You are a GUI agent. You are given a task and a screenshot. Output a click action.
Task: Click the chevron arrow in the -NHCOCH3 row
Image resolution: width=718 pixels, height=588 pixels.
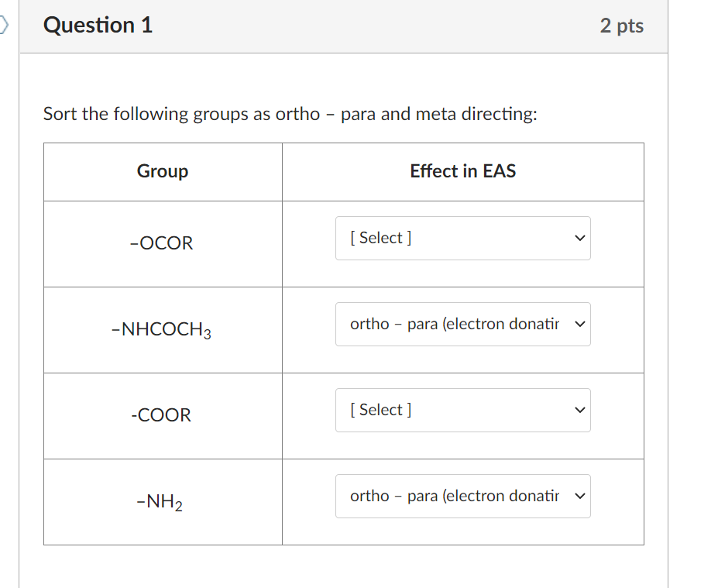580,324
